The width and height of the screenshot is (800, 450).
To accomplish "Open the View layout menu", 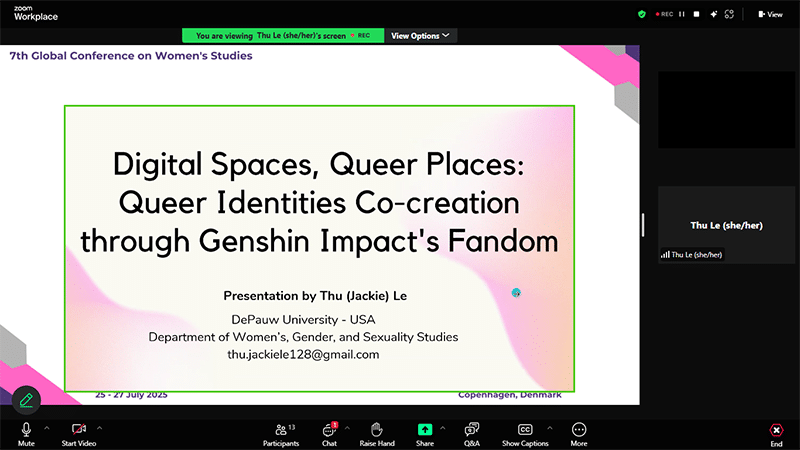I will [770, 14].
